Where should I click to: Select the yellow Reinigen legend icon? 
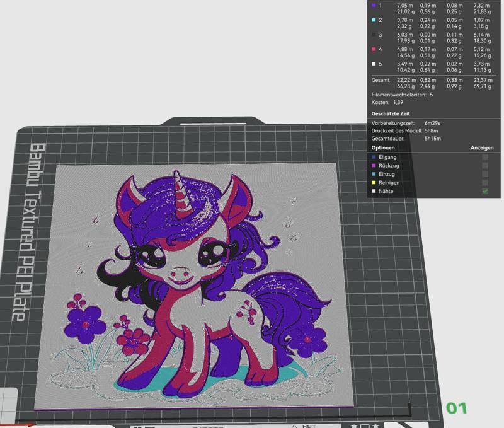click(374, 182)
